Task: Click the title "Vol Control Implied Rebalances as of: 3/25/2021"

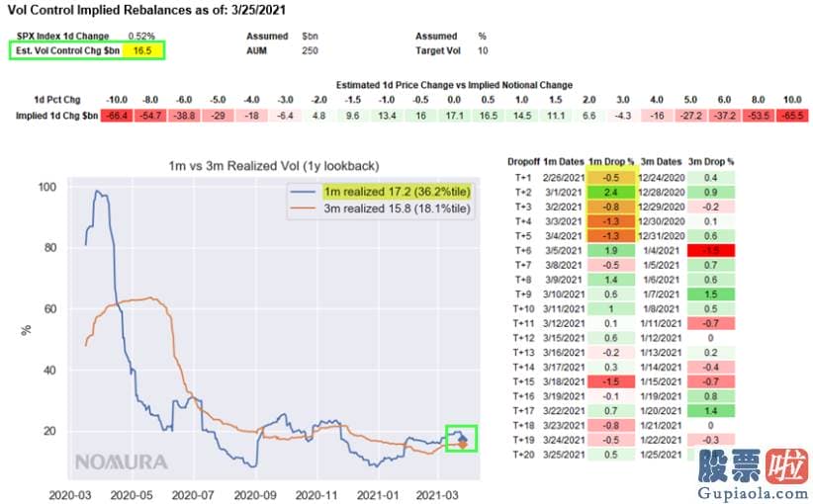Action: (146, 9)
